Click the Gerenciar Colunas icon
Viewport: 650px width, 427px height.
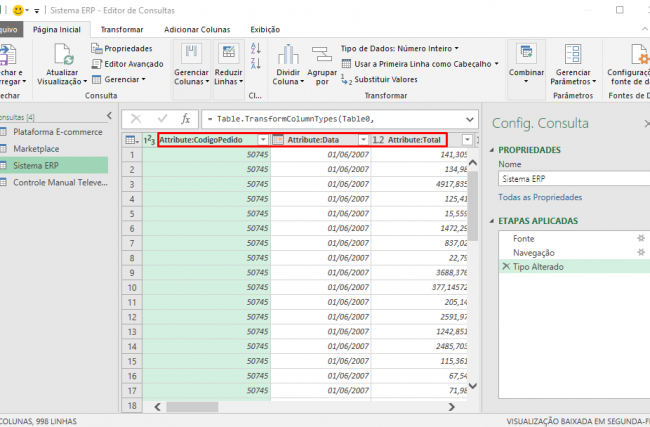(x=191, y=54)
